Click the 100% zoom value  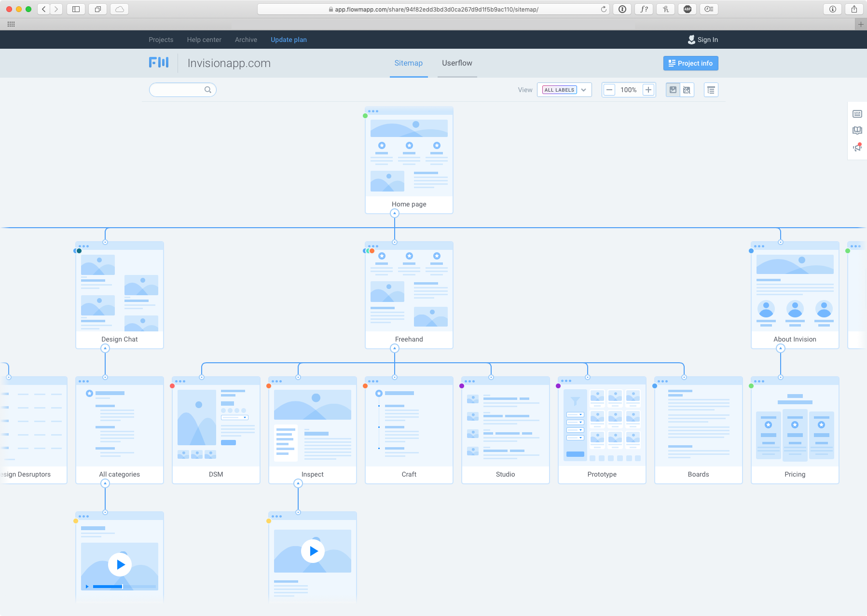(629, 90)
